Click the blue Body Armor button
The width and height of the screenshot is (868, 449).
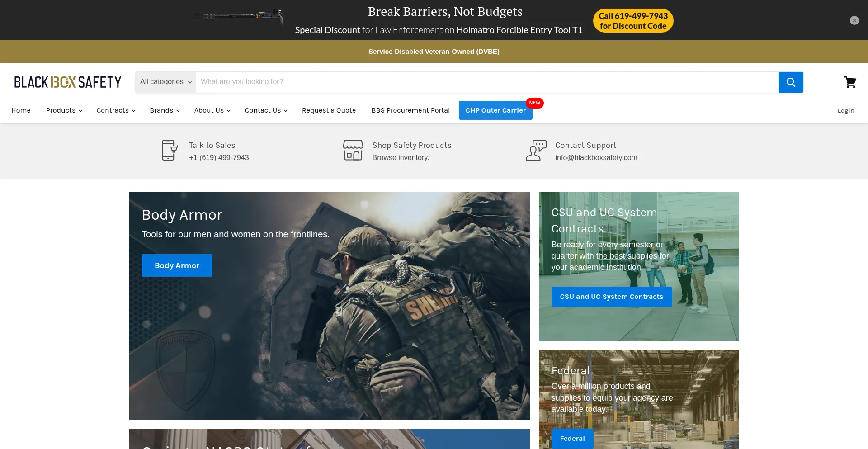coord(177,265)
